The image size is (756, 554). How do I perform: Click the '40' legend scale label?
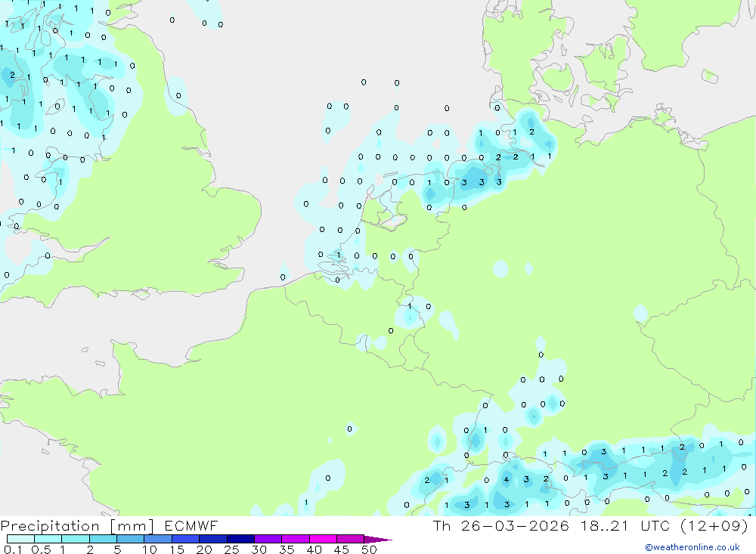[x=314, y=549]
